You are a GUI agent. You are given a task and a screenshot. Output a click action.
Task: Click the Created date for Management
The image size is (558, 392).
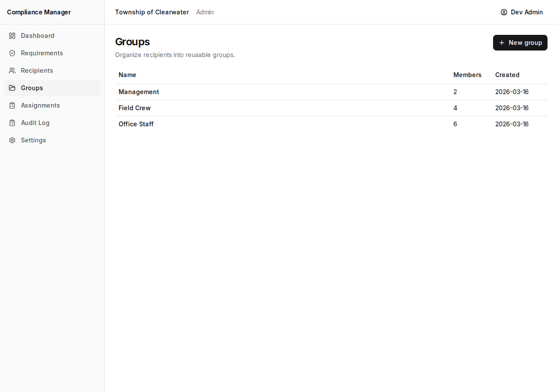tap(512, 92)
